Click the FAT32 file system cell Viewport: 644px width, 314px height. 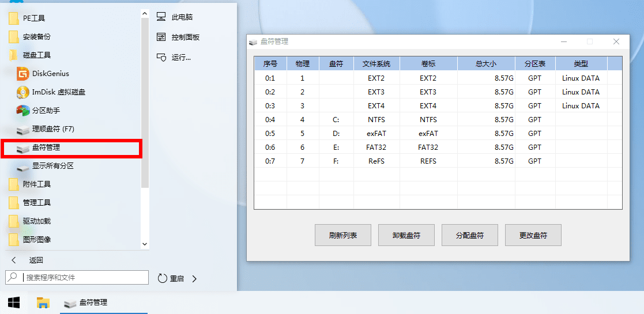[376, 147]
